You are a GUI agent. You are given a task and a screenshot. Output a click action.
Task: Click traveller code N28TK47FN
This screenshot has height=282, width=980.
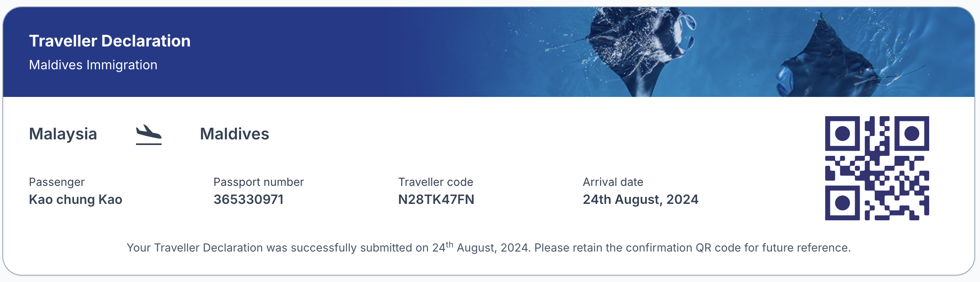(x=436, y=199)
